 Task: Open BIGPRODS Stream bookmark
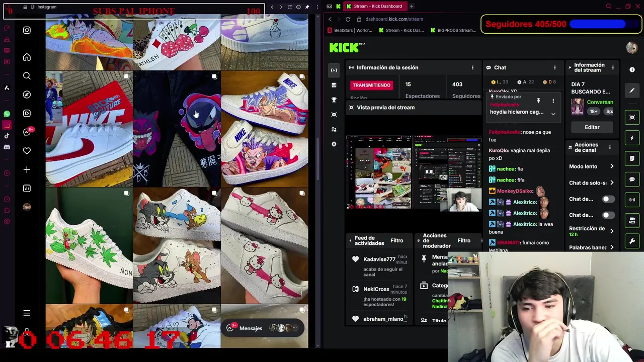tap(453, 30)
